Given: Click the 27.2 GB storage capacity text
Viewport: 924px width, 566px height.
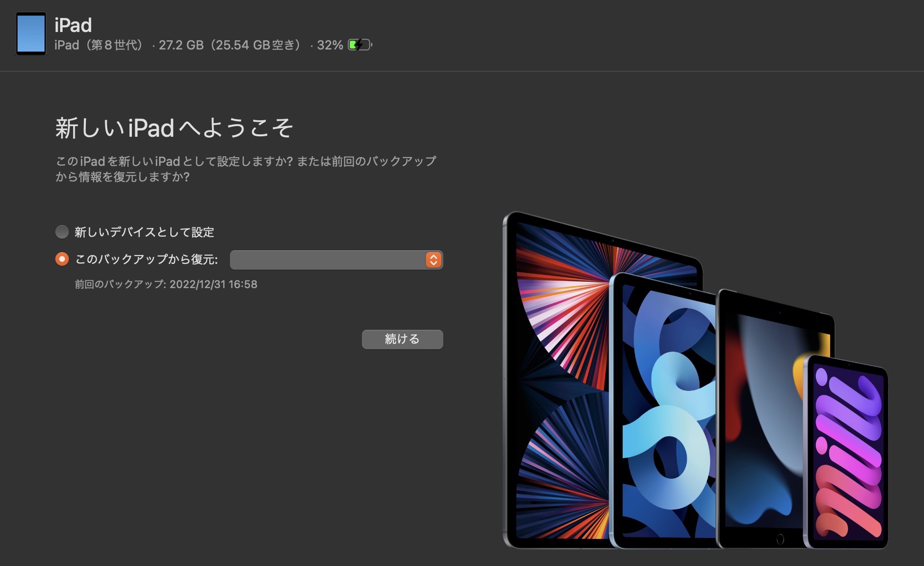Looking at the screenshot, I should (x=181, y=45).
